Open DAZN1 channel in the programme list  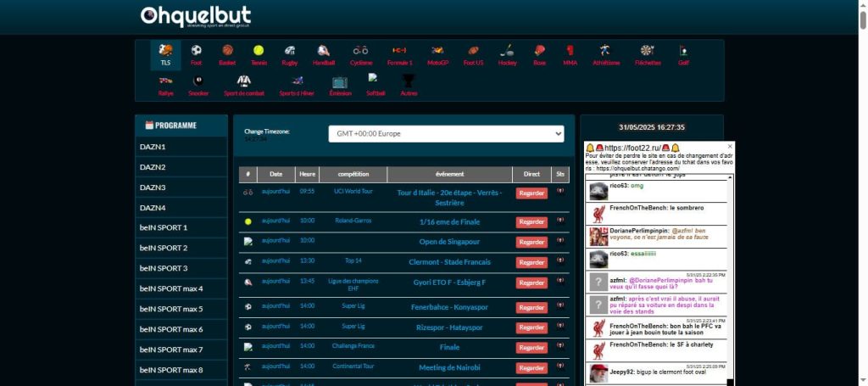click(181, 147)
